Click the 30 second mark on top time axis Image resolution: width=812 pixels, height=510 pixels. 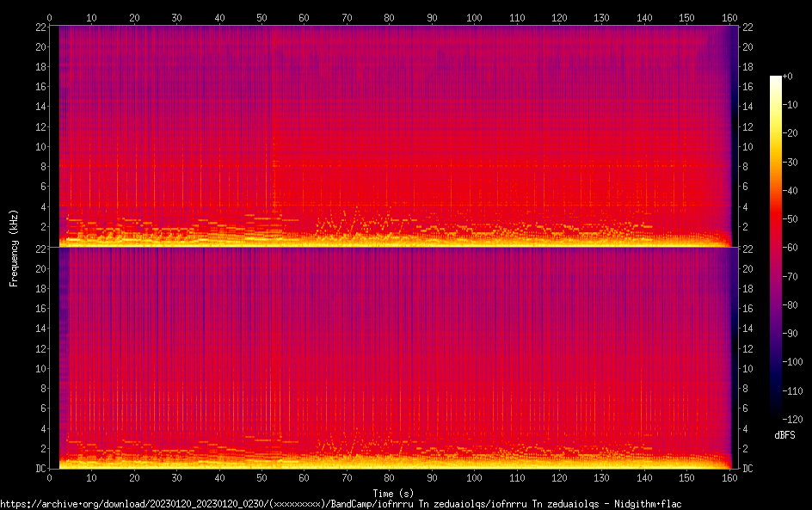(177, 17)
